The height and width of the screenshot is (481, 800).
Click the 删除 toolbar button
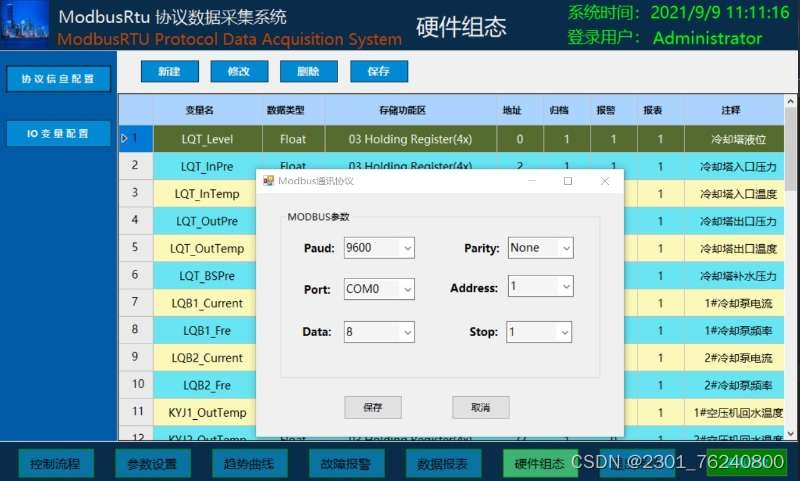pyautogui.click(x=309, y=71)
